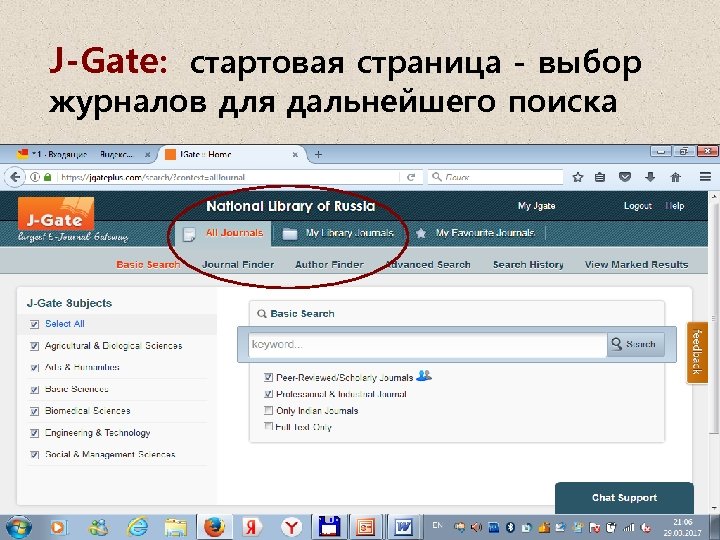Toggle Professional & Industrial Journal checkbox

[x=268, y=394]
